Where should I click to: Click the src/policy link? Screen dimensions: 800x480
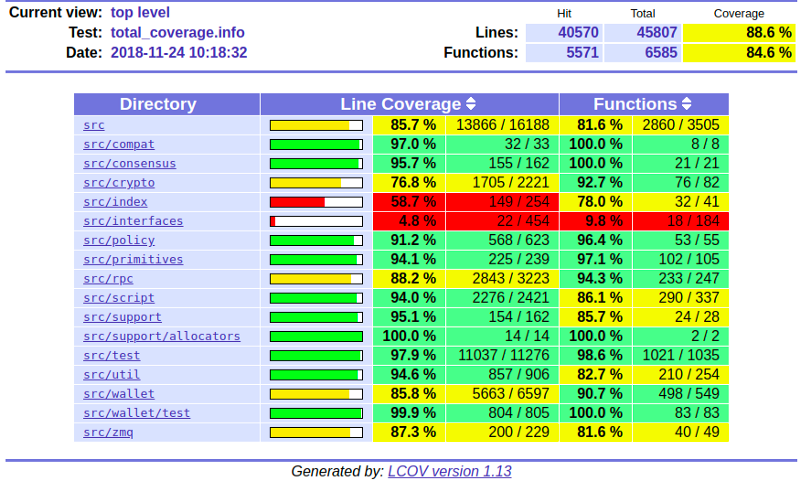pos(119,240)
